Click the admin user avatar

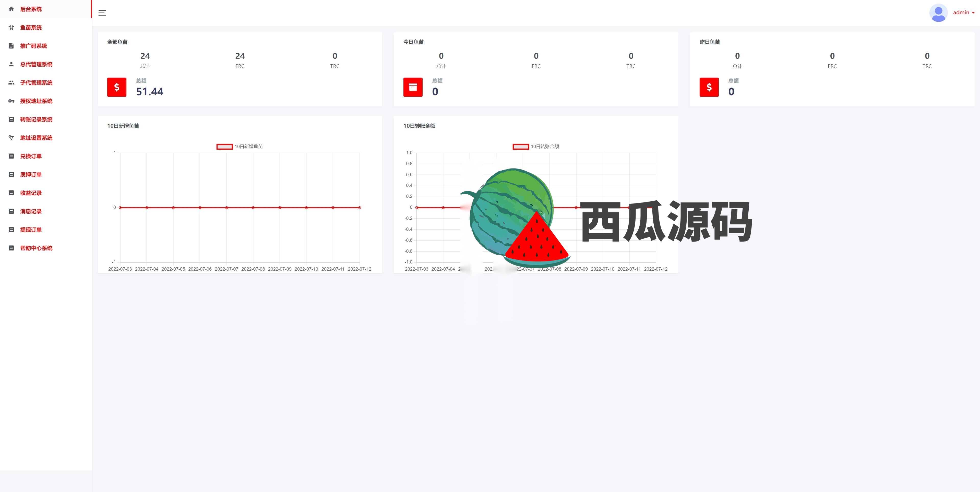(938, 13)
